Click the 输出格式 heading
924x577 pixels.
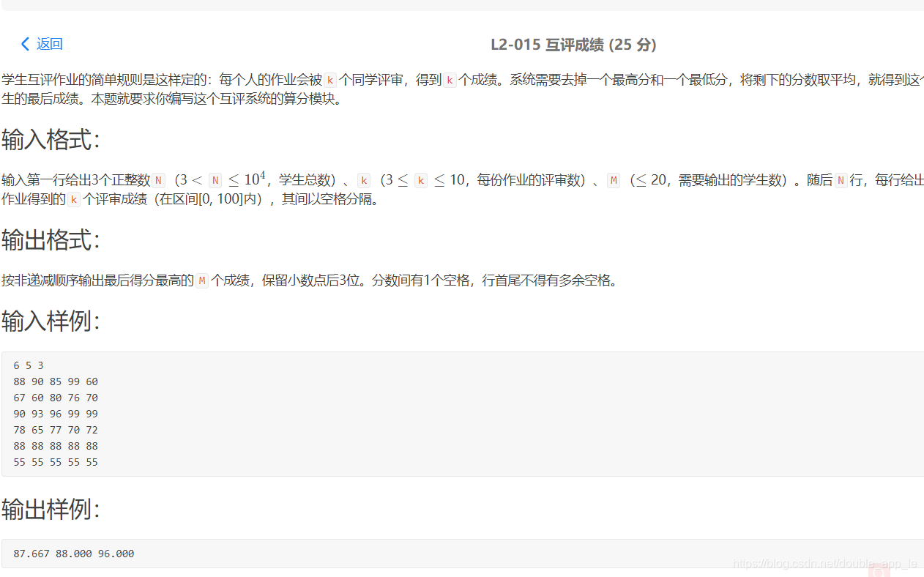coord(51,239)
